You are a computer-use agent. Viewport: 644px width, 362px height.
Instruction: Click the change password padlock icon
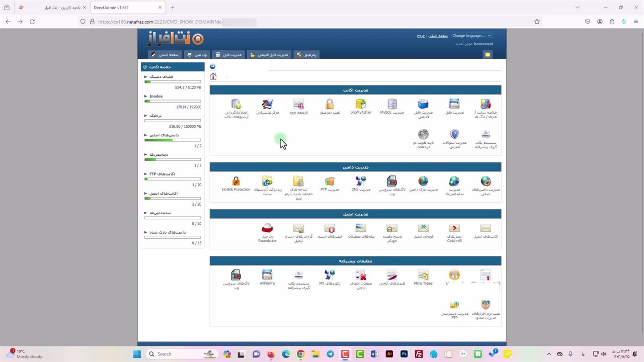(x=330, y=105)
